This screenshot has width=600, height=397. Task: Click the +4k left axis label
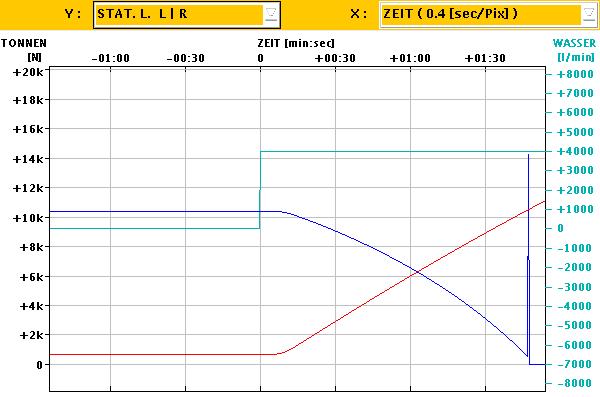tap(32, 306)
